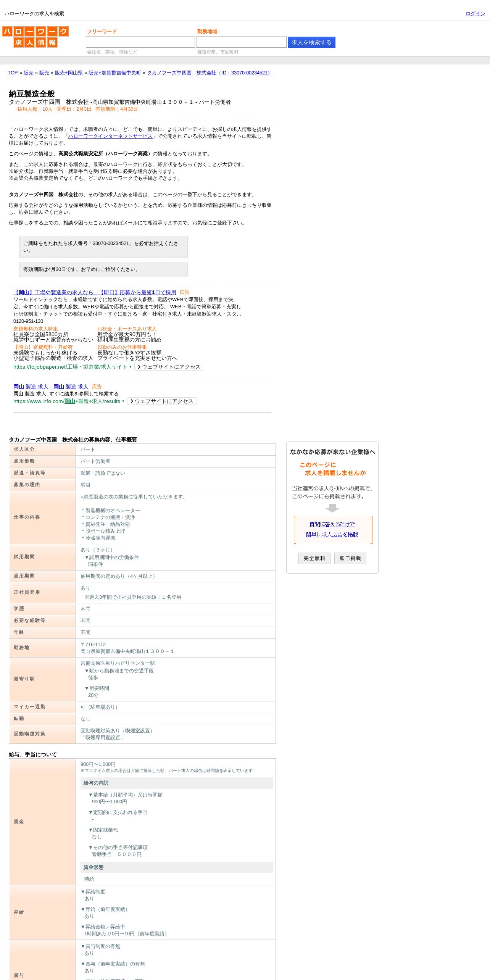
Task: Open 【岡山】寮費無料・昇給有 ad sublink
Action: 43,347
